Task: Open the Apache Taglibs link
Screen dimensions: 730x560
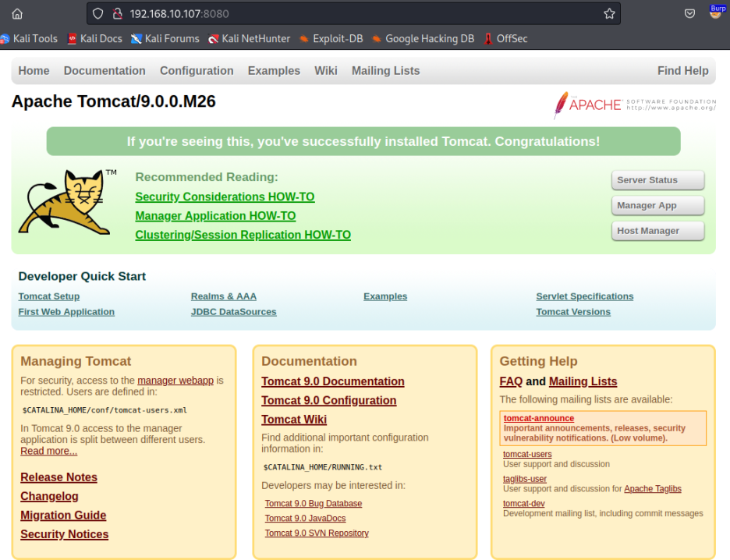Action: click(653, 489)
